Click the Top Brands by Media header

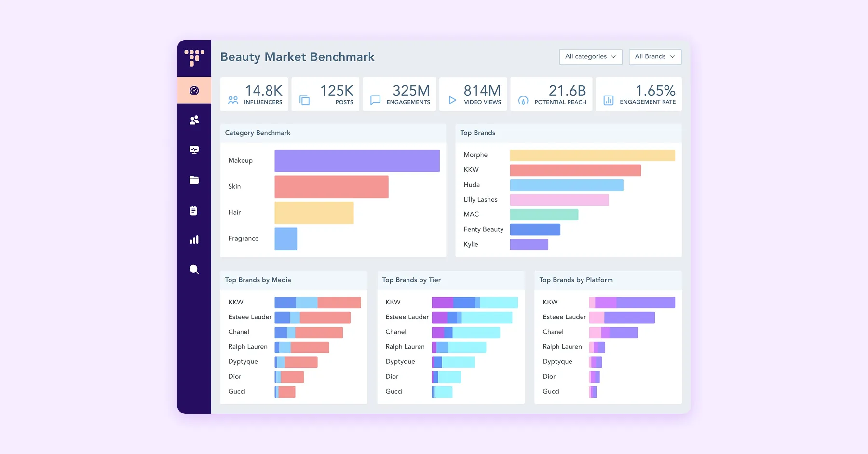pos(294,280)
